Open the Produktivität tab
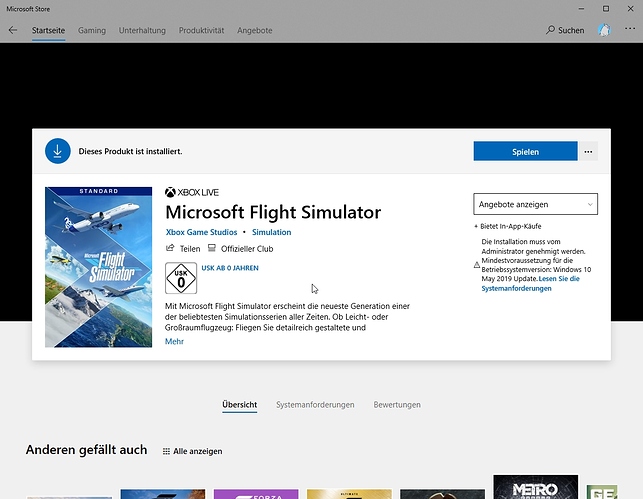The height and width of the screenshot is (499, 643). pos(201,31)
